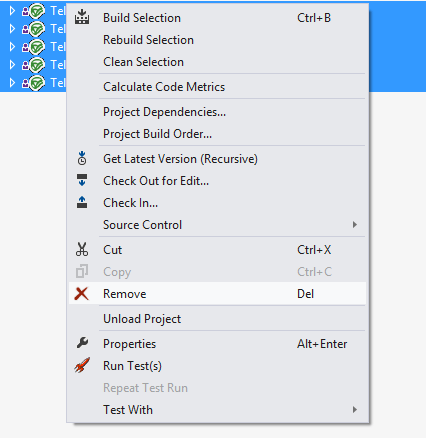Click the Build Selection icon

click(x=82, y=17)
